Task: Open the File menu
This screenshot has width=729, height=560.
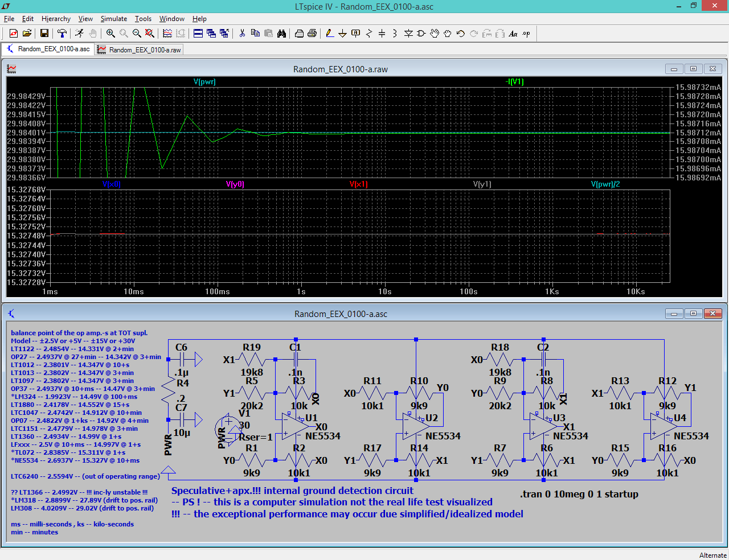Action: (x=9, y=19)
